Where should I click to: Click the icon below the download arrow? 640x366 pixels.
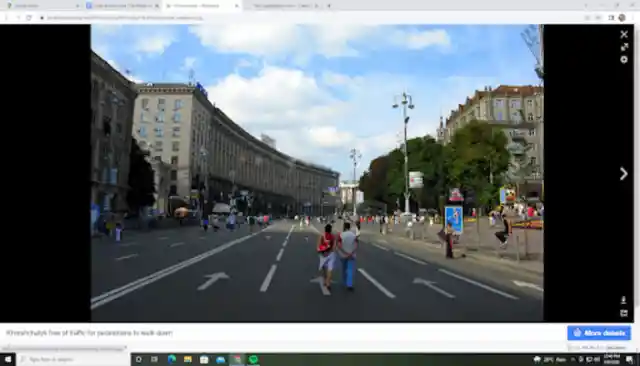click(x=623, y=313)
